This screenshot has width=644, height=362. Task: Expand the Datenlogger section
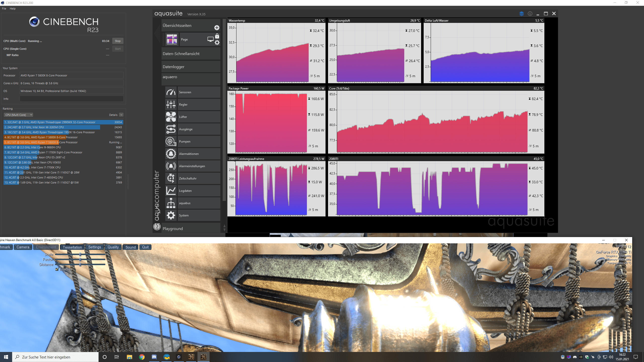191,67
